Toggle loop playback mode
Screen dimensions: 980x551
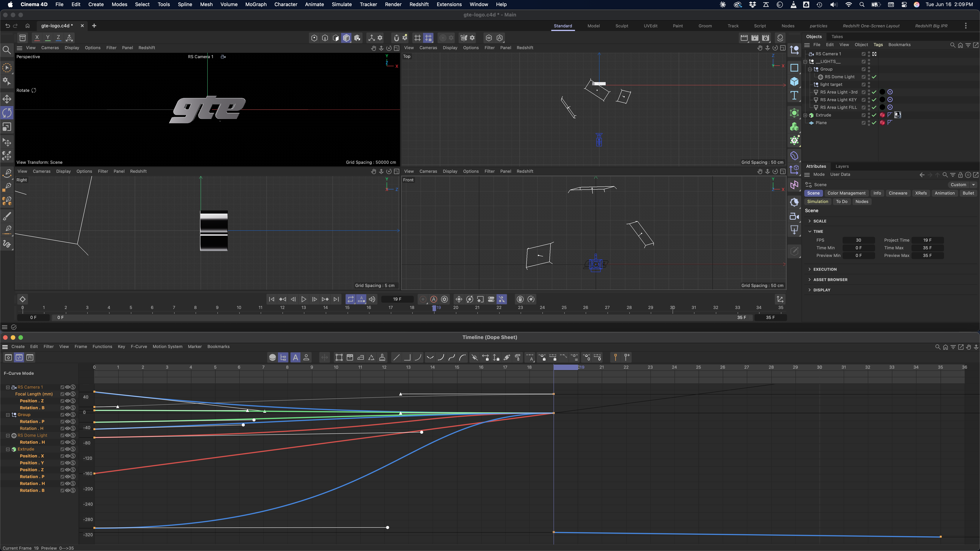[350, 299]
